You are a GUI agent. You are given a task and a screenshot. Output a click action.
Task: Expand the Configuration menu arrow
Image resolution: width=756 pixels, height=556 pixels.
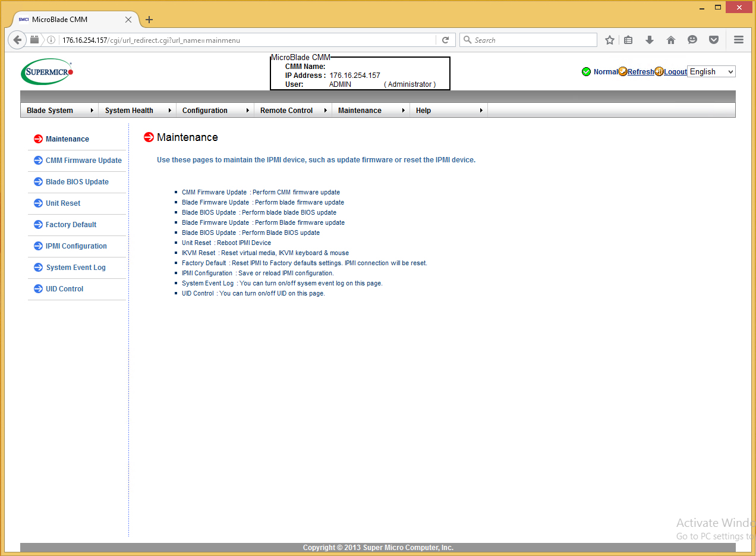coord(248,111)
